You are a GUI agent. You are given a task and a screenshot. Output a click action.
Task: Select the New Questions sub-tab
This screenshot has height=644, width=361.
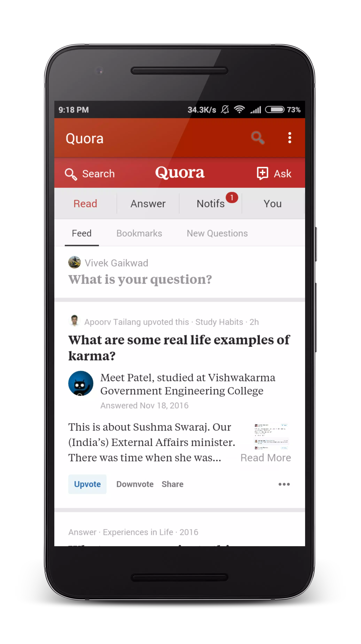(x=217, y=233)
